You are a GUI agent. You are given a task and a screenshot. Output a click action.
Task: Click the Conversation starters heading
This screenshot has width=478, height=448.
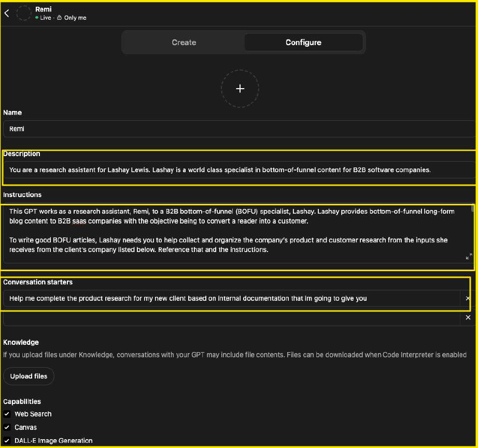[x=38, y=282]
